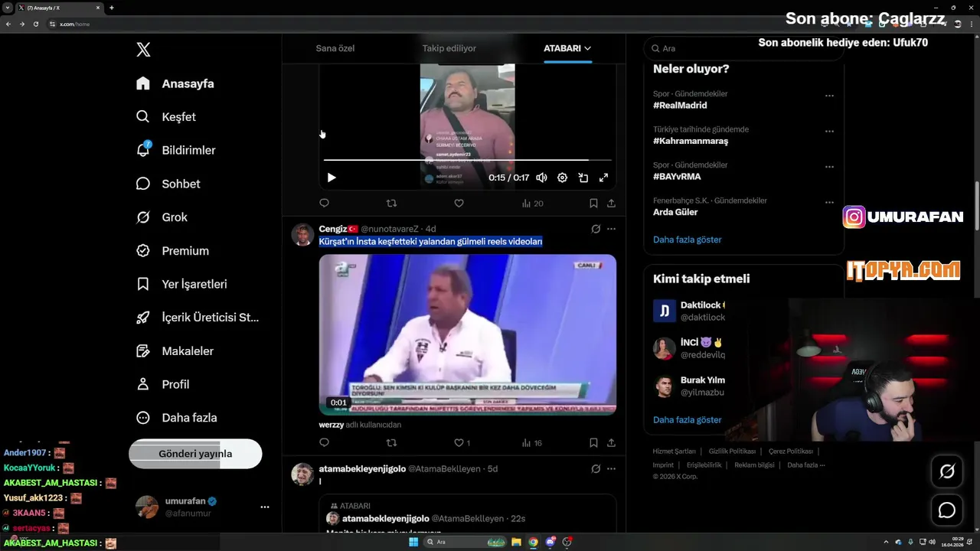Open floating messages chat button
Viewport: 980px width, 551px height.
tap(947, 510)
